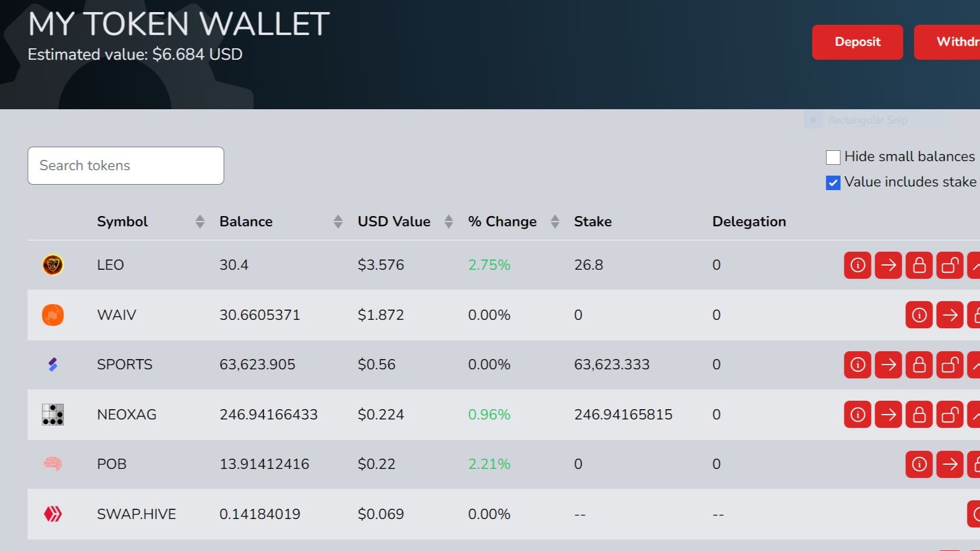Focus the Search tokens field
980x551 pixels.
125,165
